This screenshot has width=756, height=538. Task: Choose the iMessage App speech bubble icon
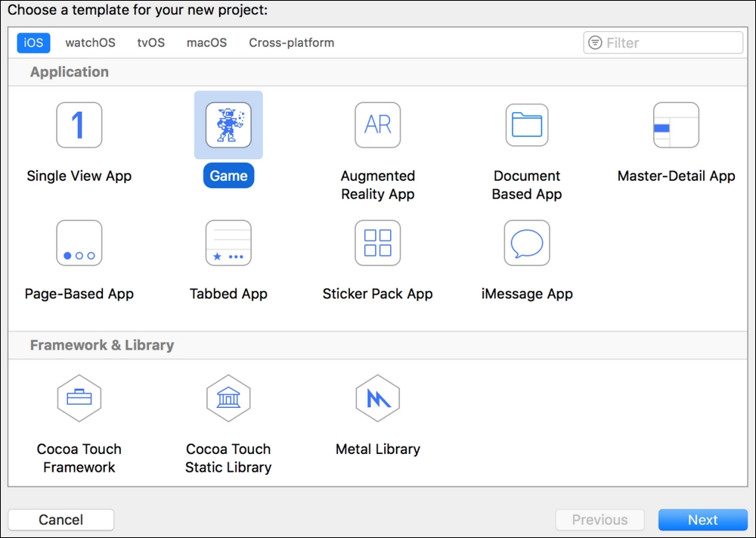[x=527, y=243]
